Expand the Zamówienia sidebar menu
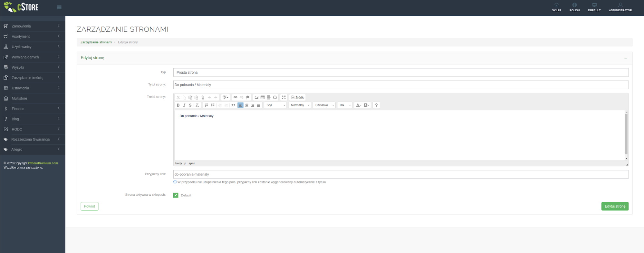Screen dimensions: 644x253 point(33,26)
